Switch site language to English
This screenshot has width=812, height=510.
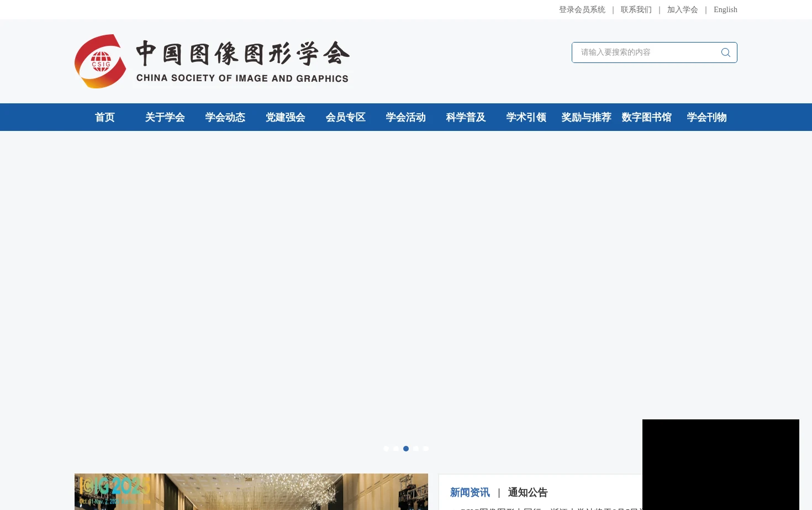click(725, 9)
